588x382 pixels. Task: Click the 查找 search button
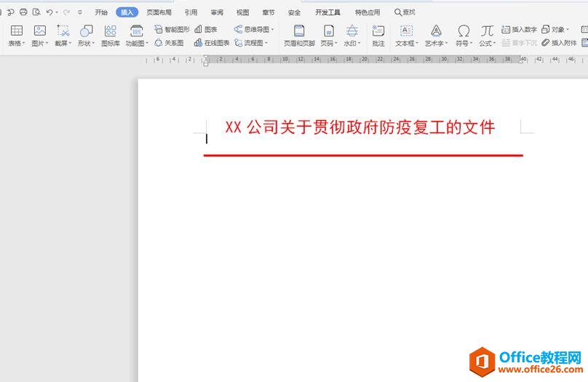pyautogui.click(x=405, y=12)
